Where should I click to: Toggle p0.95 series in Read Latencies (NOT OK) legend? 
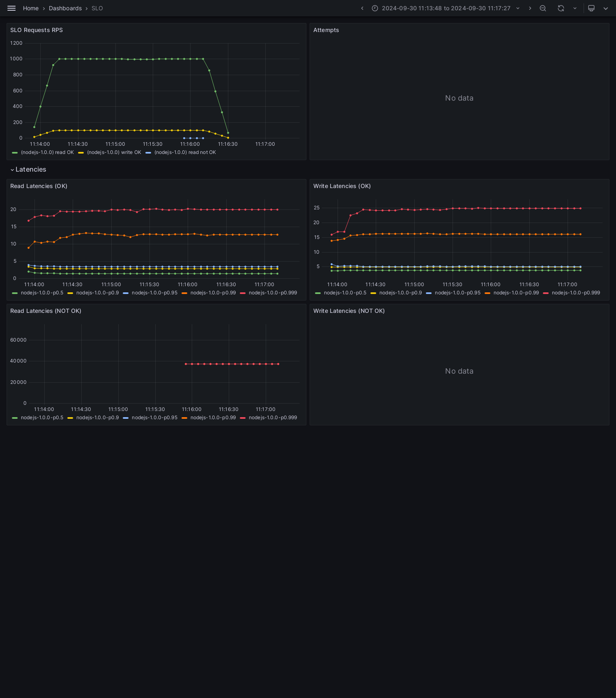click(x=154, y=418)
